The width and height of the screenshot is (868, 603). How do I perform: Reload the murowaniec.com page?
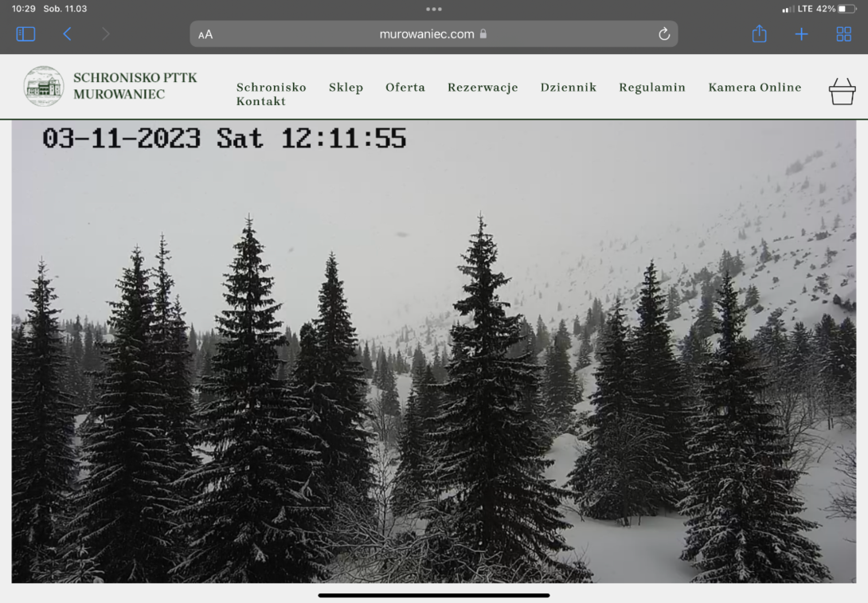tap(663, 34)
